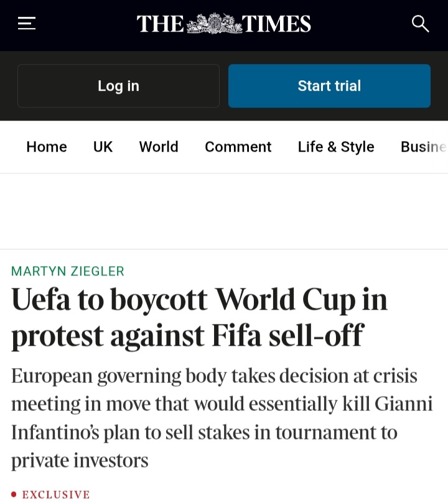The height and width of the screenshot is (503, 448).
Task: Go to the Comment section
Action: pos(238,147)
